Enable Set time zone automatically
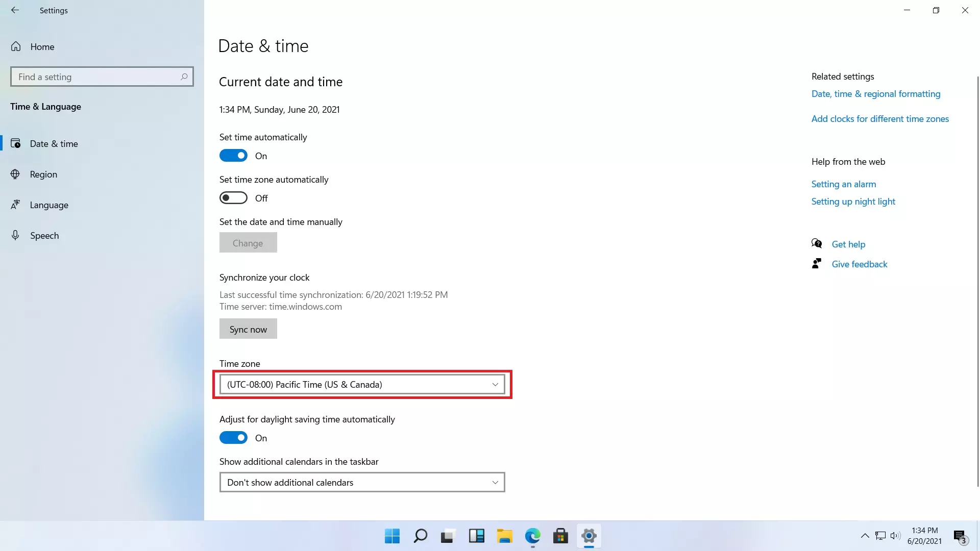This screenshot has height=551, width=980. [x=233, y=198]
